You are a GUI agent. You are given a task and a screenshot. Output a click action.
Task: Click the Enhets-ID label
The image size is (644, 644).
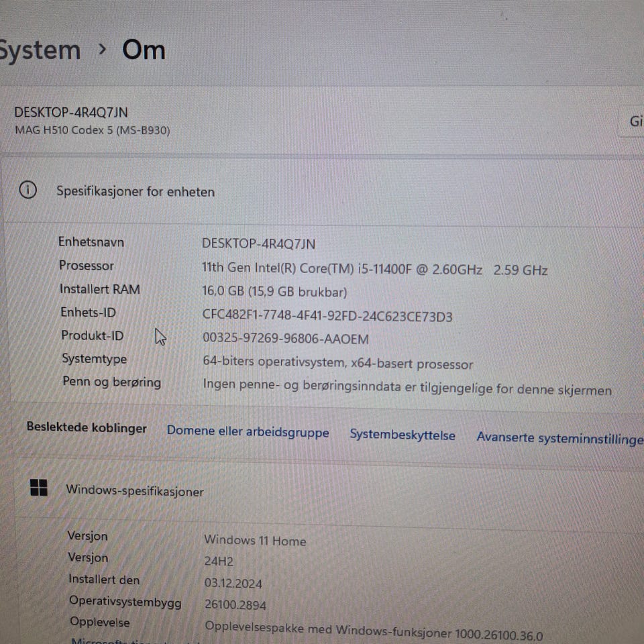pos(88,313)
